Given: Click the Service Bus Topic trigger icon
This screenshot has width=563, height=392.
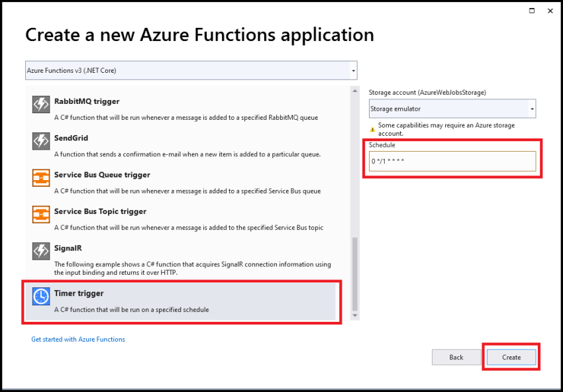Looking at the screenshot, I should tap(41, 215).
